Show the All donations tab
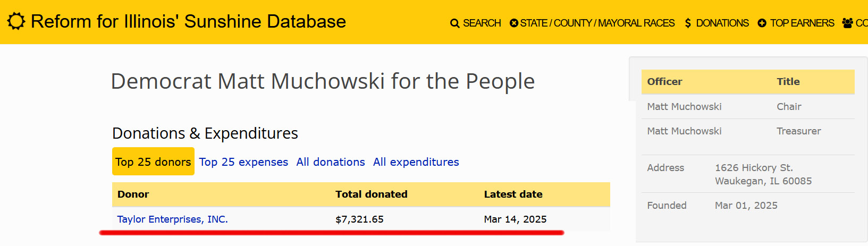Screen dimensions: 868x246 [331, 162]
